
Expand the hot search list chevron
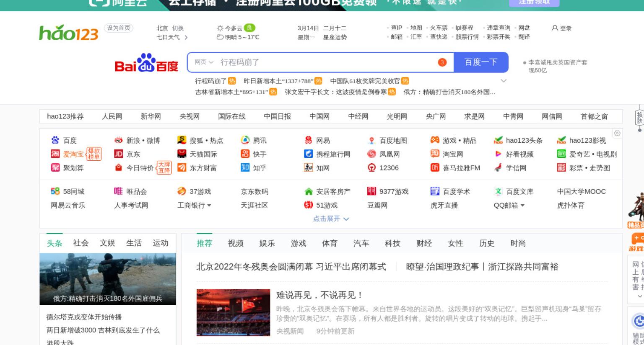504,81
